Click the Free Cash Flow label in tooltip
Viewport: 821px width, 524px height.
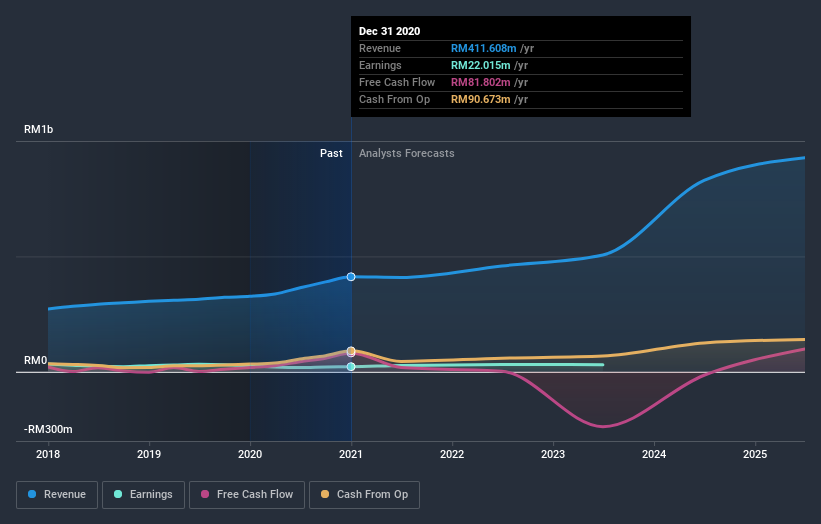[x=397, y=82]
